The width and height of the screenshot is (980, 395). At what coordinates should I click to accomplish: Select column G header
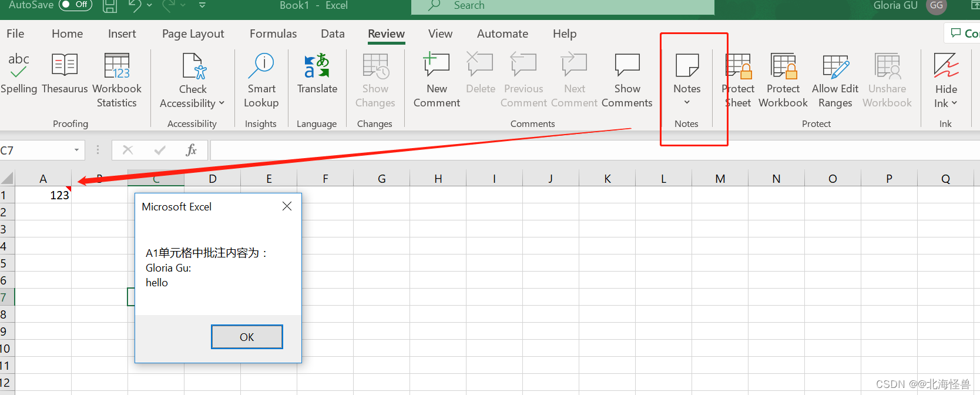381,179
